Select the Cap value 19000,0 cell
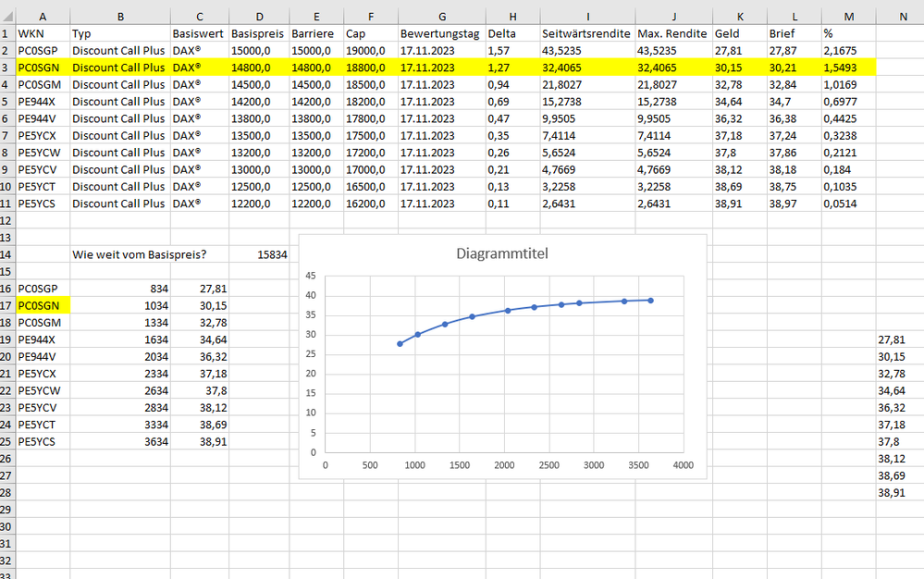Image resolution: width=924 pixels, height=579 pixels. [369, 50]
